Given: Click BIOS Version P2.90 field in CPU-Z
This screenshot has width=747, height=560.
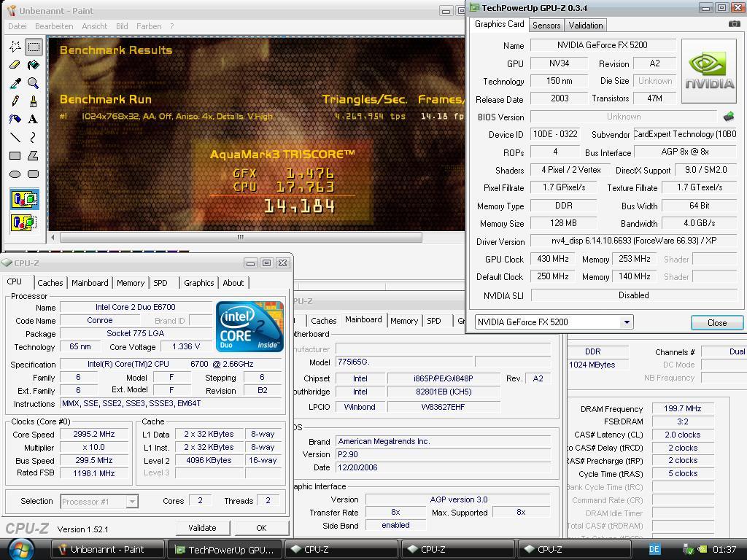Looking at the screenshot, I should click(443, 454).
